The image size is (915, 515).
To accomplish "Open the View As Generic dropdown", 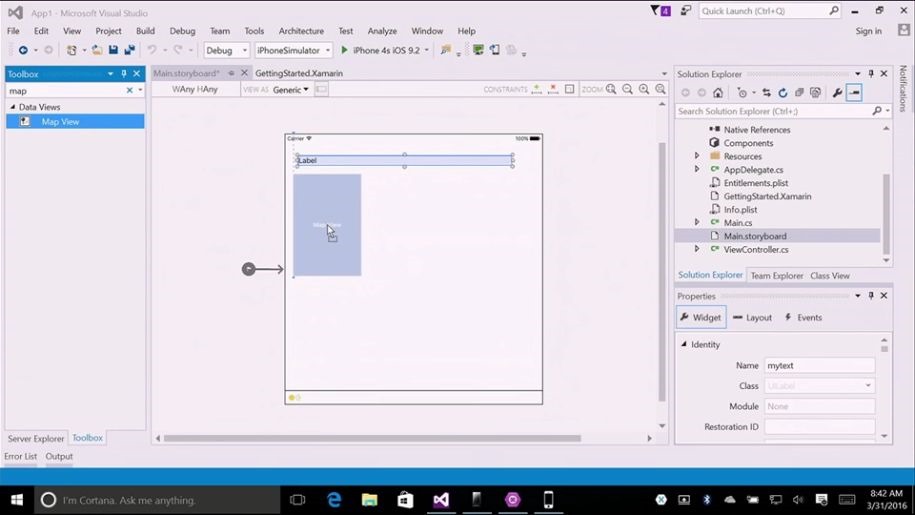I will [x=291, y=89].
